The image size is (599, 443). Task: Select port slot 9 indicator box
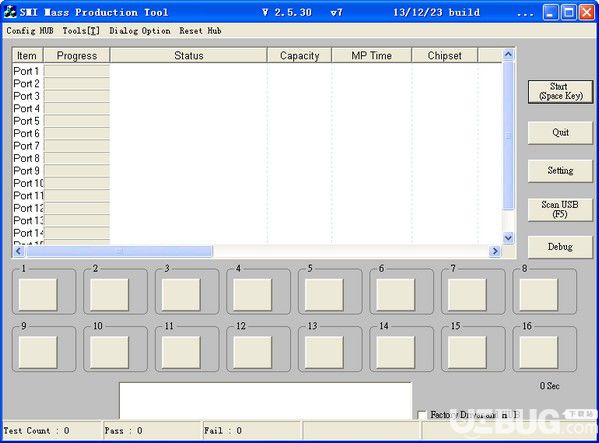(x=38, y=352)
